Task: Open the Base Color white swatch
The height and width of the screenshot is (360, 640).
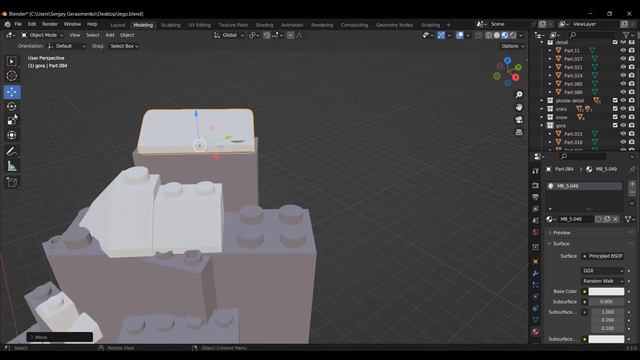Action: [606, 291]
